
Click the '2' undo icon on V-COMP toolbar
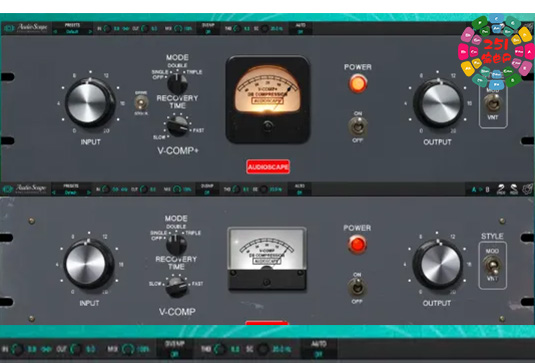501,189
